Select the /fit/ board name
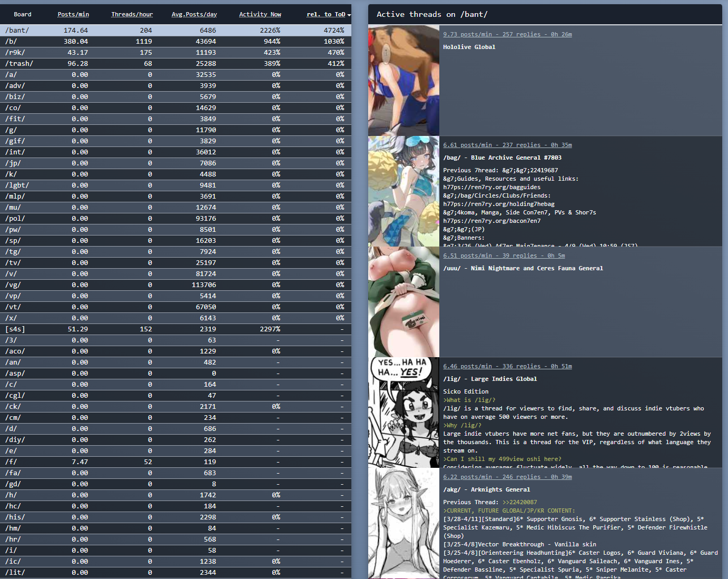 point(15,119)
